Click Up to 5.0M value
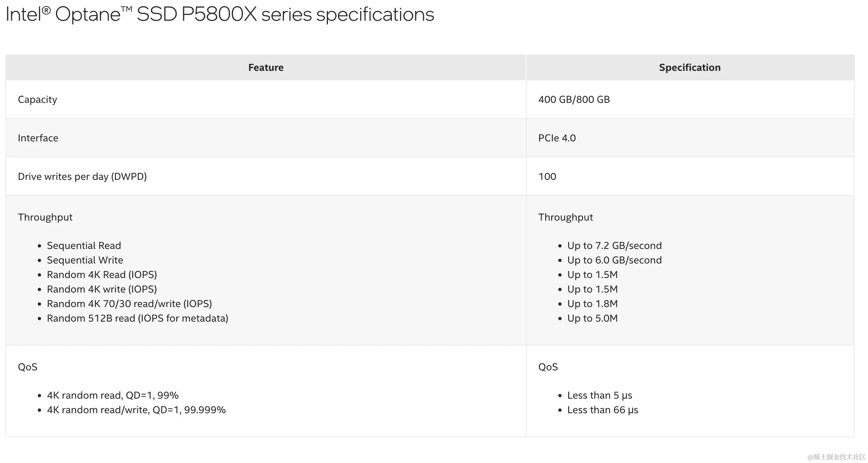This screenshot has height=463, width=868. tap(592, 318)
